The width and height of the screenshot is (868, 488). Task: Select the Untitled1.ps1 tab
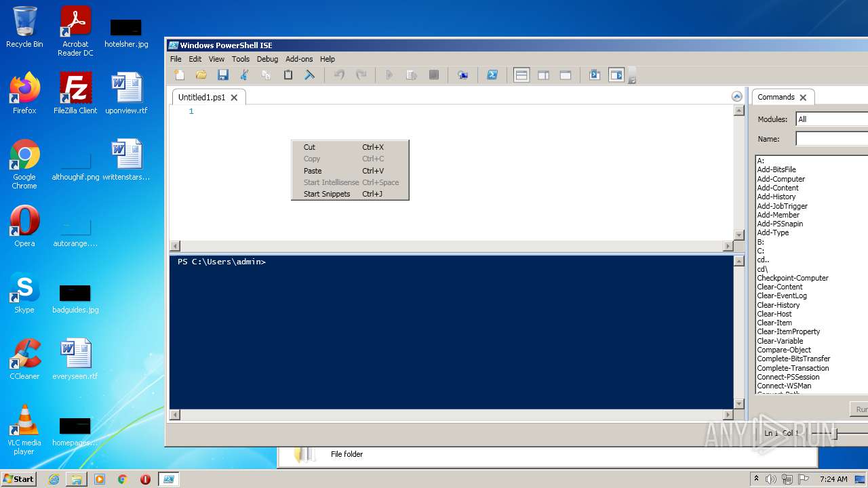pos(201,98)
